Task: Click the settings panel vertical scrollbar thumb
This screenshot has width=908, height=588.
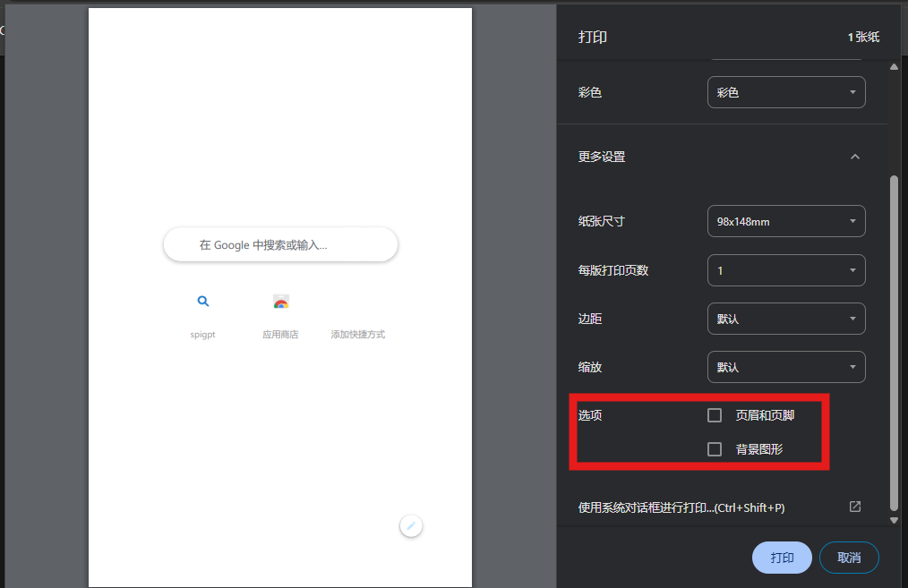Action: pos(893,340)
